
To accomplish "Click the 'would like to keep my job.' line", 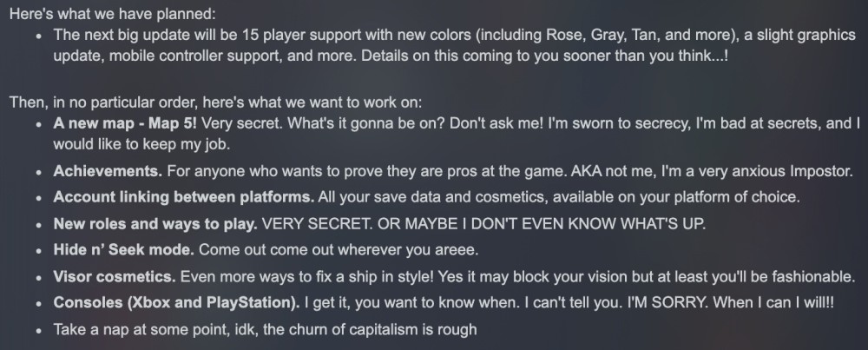I will (x=141, y=144).
